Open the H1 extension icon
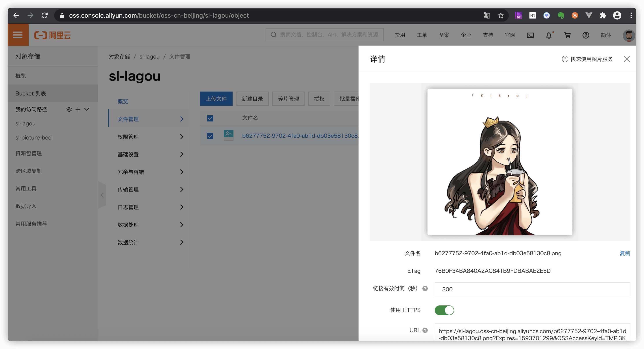The width and height of the screenshot is (644, 349). [x=532, y=15]
